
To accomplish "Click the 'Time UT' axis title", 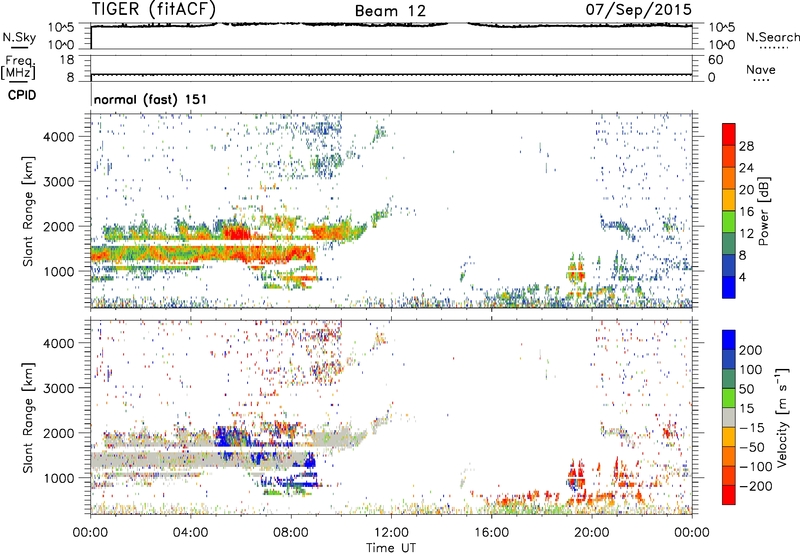I will [391, 548].
